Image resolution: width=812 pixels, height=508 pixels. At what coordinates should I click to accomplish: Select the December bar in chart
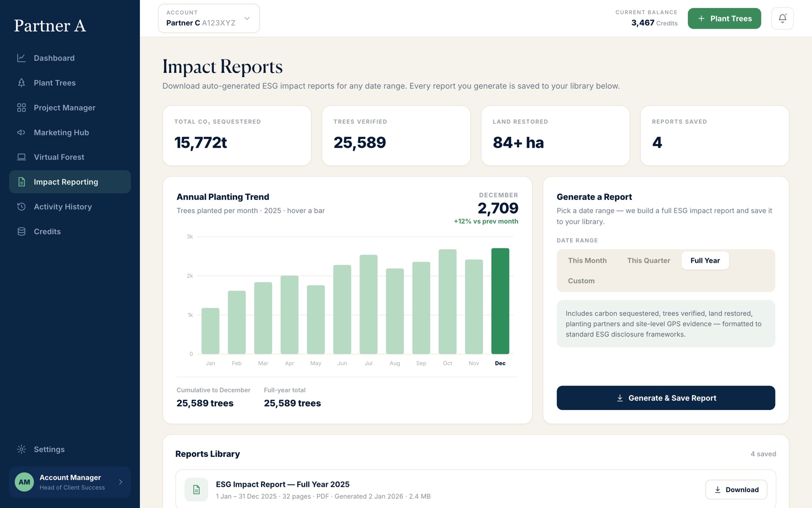point(500,301)
